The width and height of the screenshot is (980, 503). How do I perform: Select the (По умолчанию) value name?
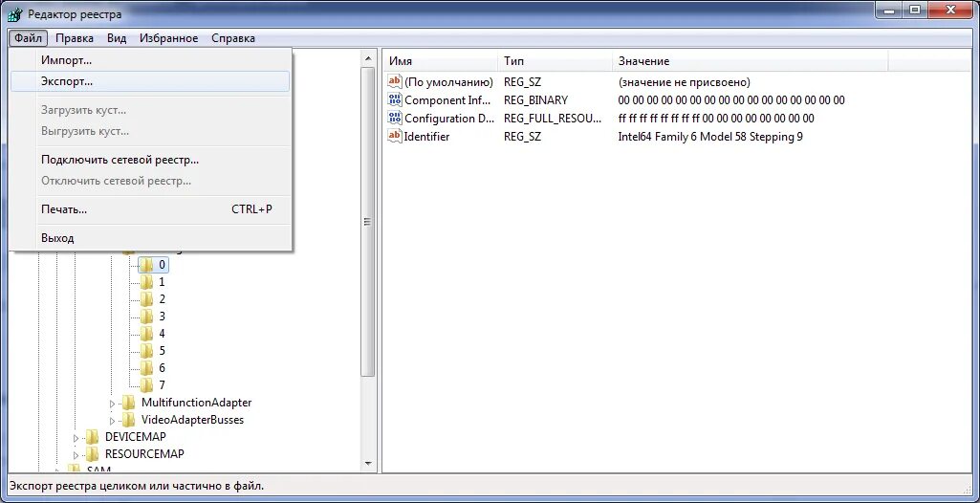448,82
